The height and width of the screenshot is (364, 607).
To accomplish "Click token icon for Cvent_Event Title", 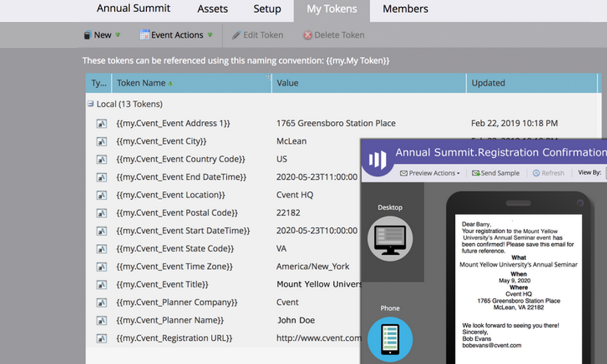I will click(x=102, y=285).
